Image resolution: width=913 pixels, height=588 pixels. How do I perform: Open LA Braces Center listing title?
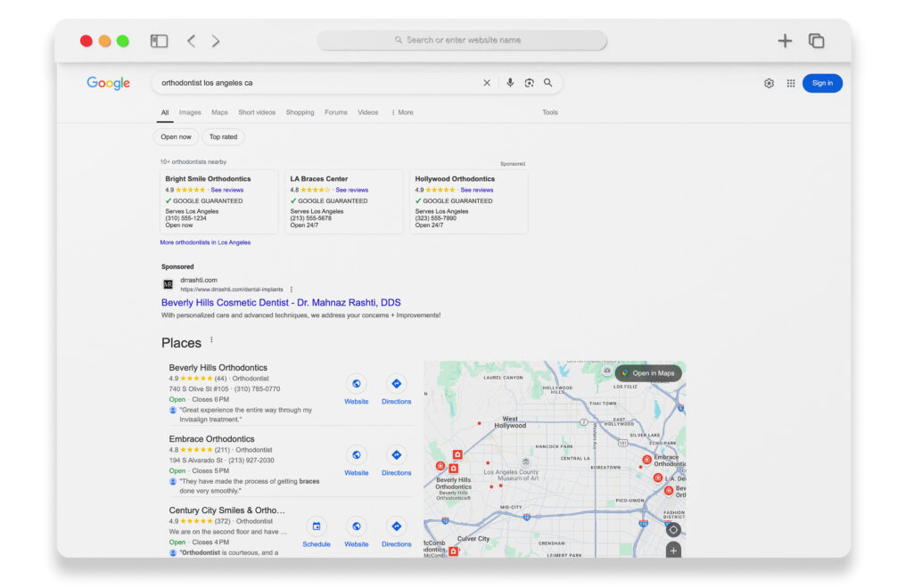(319, 179)
